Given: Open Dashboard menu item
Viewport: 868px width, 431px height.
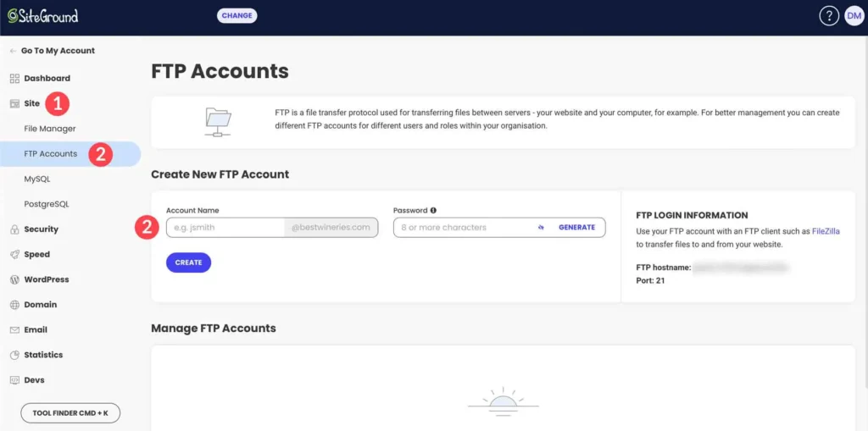Looking at the screenshot, I should (x=47, y=79).
